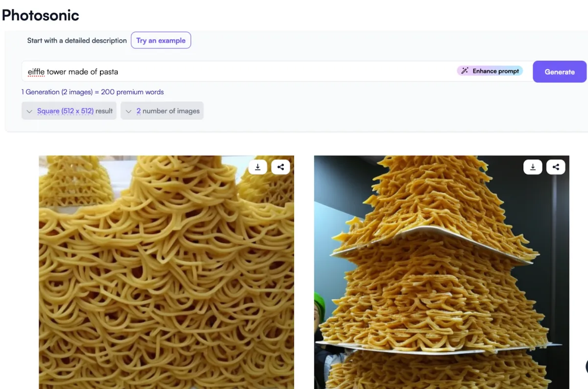Download the right pasta tower image

tap(533, 167)
